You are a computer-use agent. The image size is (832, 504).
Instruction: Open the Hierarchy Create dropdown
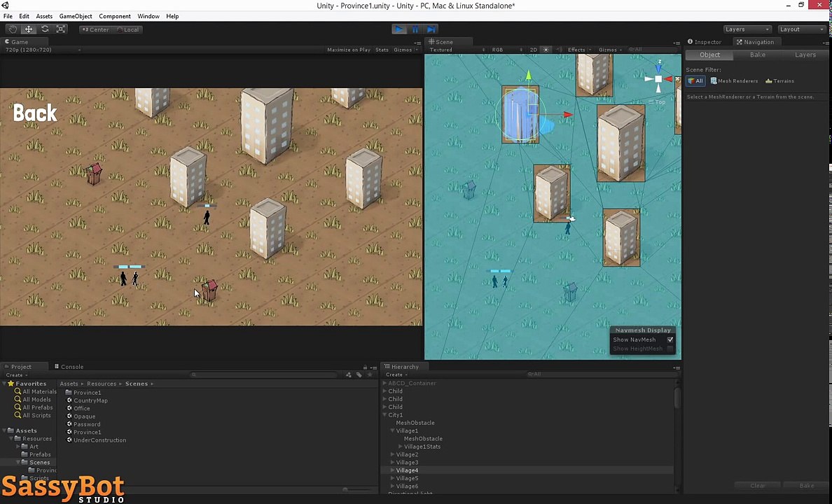click(x=397, y=374)
